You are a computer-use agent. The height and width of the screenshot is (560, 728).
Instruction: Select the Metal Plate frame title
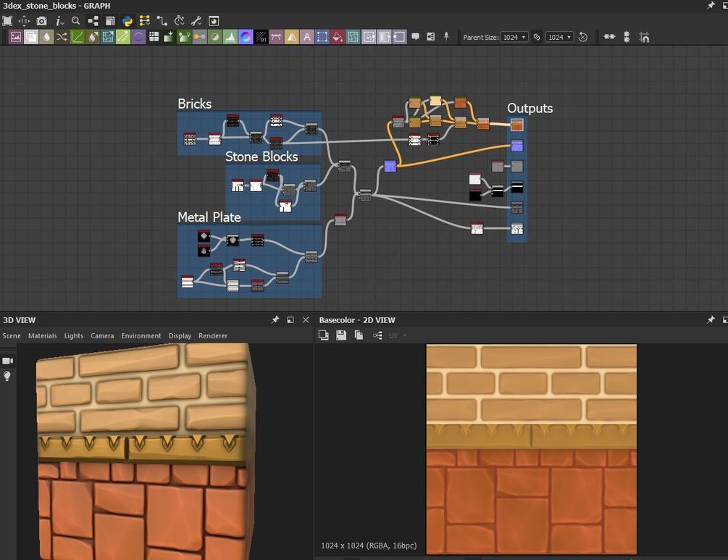click(x=209, y=217)
